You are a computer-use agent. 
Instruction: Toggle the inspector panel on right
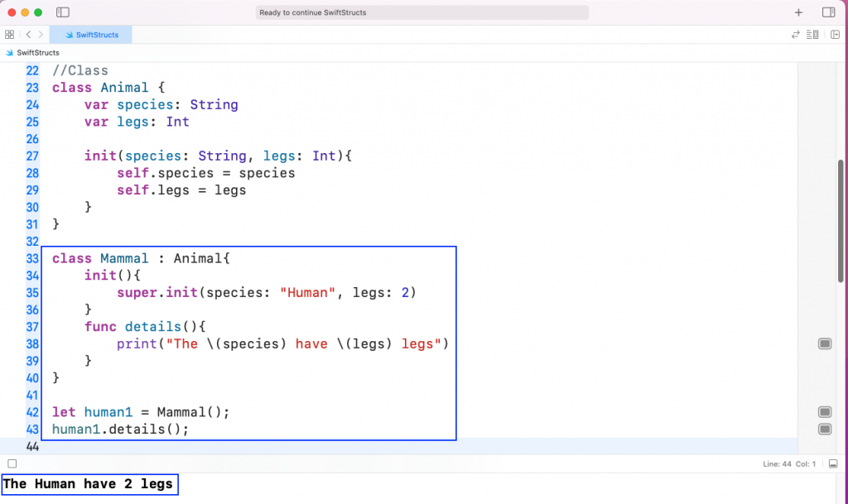(828, 12)
